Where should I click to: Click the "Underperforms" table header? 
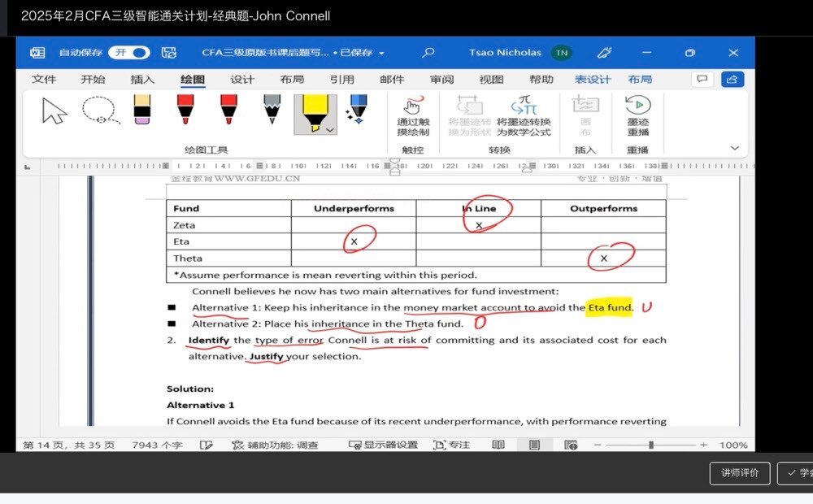click(x=354, y=208)
